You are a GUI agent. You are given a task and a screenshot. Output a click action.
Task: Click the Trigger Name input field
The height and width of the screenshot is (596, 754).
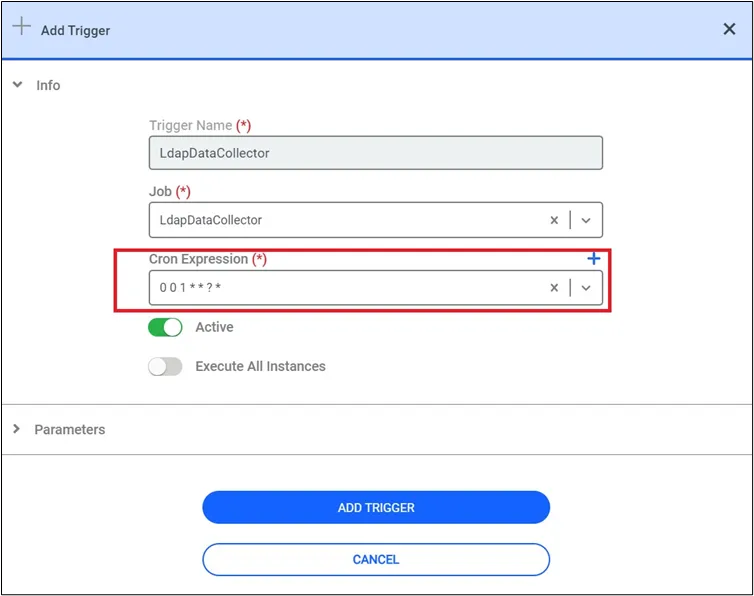pos(376,153)
